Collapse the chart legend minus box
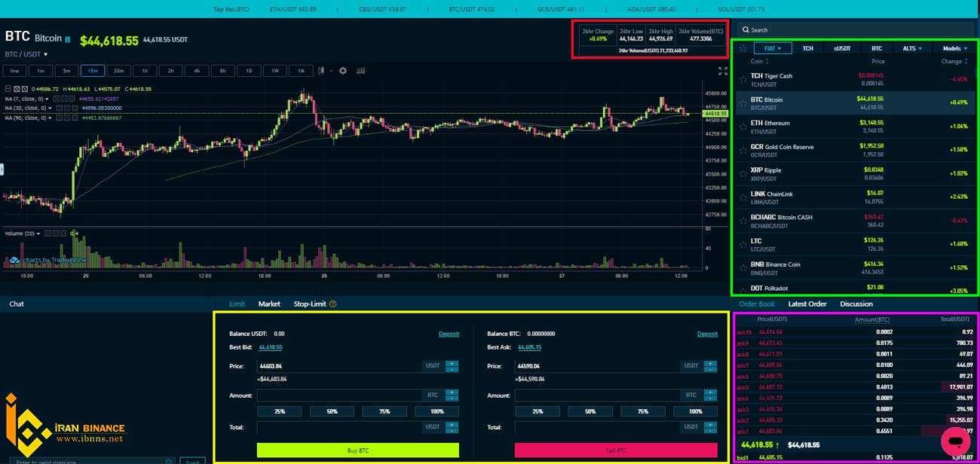The width and height of the screenshot is (980, 464). tap(7, 89)
